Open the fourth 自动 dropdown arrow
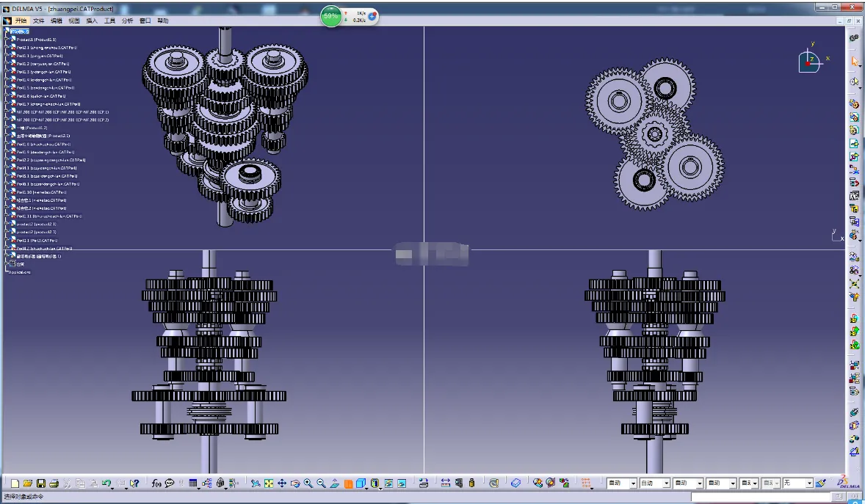The image size is (865, 504). pyautogui.click(x=733, y=483)
